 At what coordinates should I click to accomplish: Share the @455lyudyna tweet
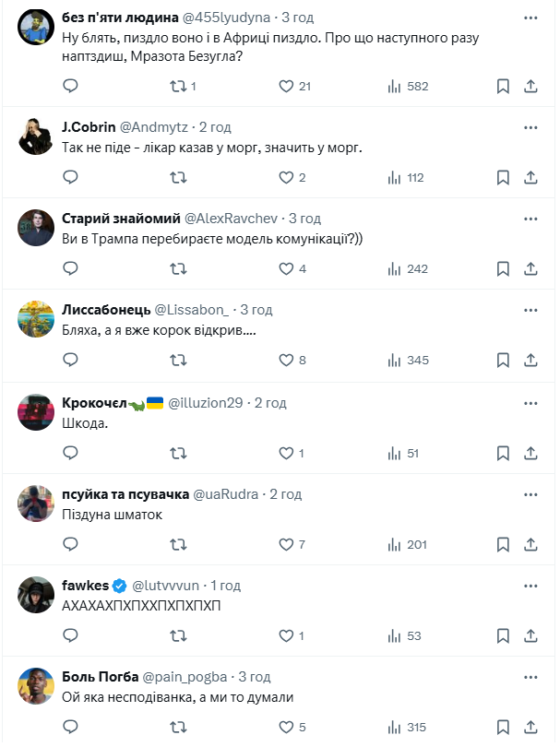coord(530,86)
